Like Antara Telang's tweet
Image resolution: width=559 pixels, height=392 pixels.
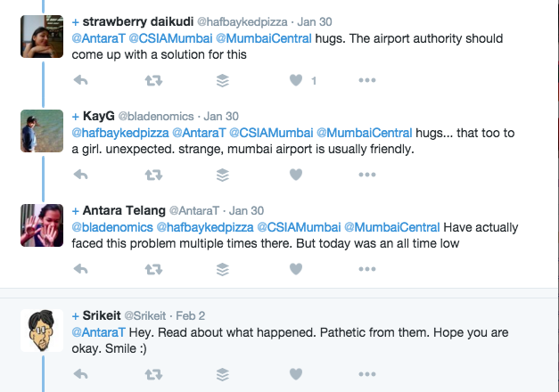(296, 268)
